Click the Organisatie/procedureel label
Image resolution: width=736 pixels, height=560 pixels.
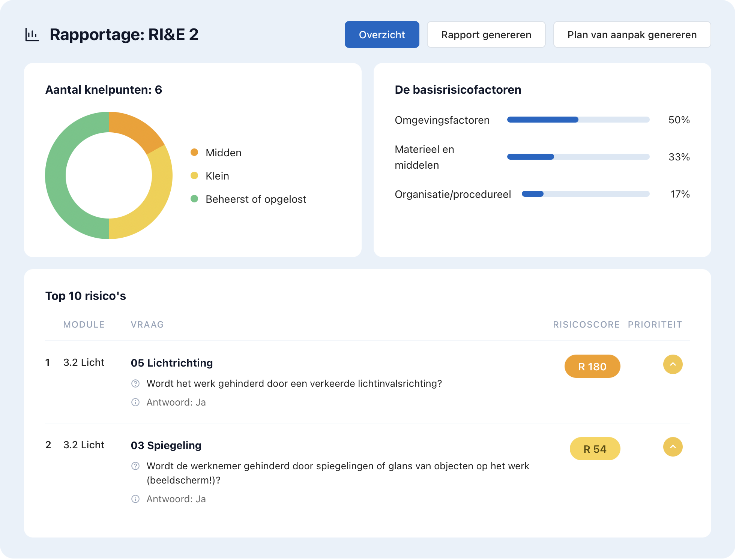click(453, 194)
